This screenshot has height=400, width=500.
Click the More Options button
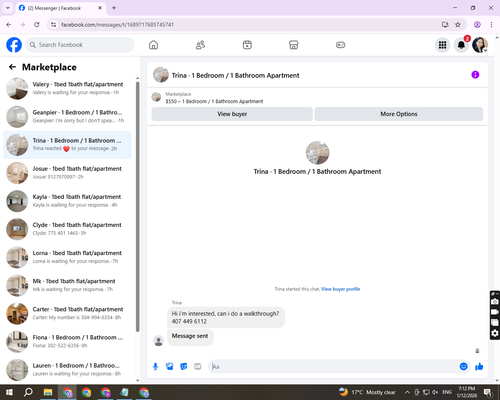[399, 114]
